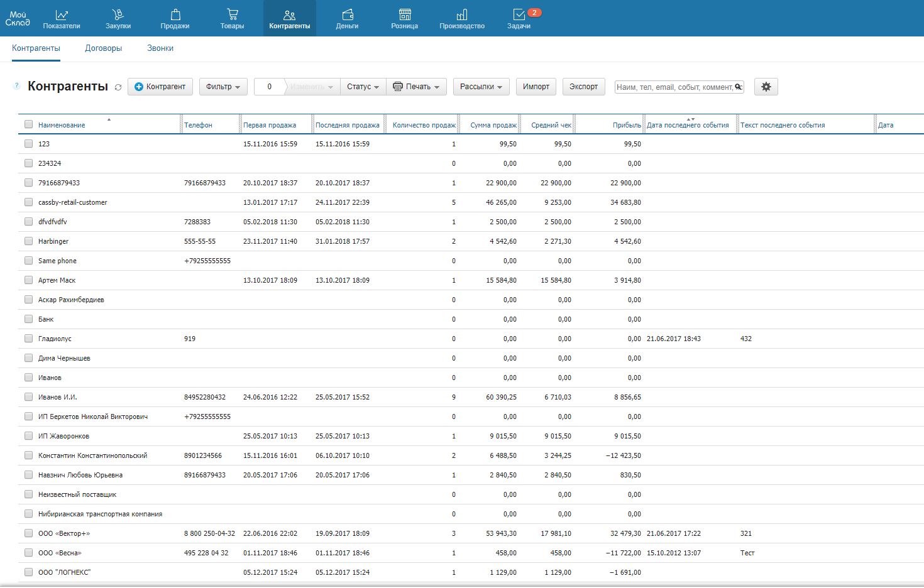
Task: Open the Задачи tasks icon
Action: pos(519,14)
